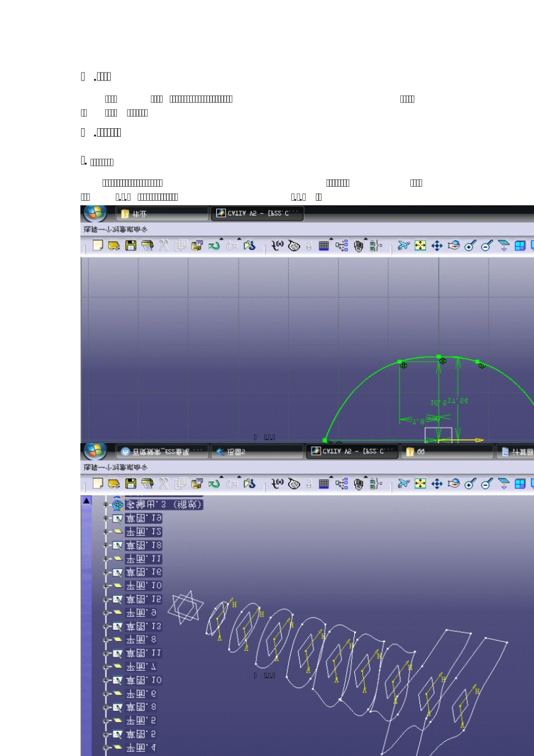Select 草图.10 label in specification tree
Screen dimensions: 534x756
[x=144, y=681]
